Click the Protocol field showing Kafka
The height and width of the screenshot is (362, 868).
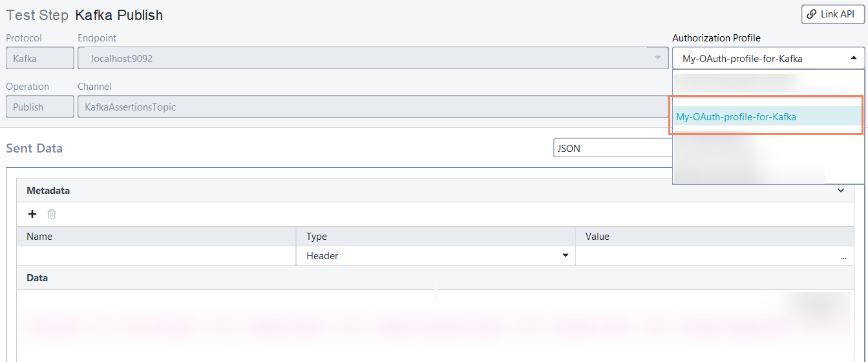coord(40,59)
